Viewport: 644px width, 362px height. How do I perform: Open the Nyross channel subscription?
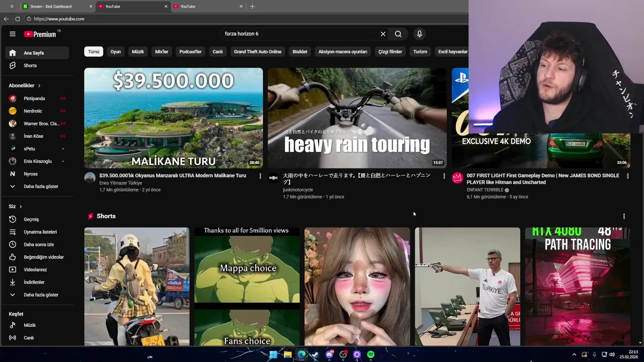(x=37, y=174)
